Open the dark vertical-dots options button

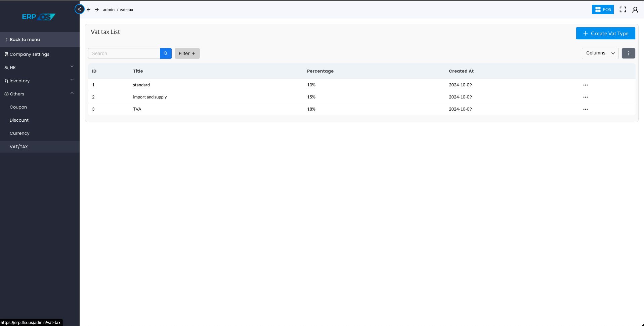[628, 53]
